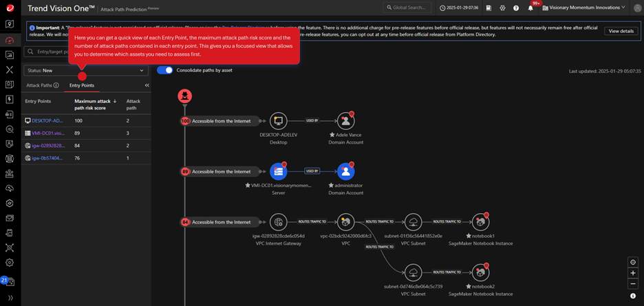Viewport: 644px width, 306px height.
Task: Open the gear administration icon in sidebar
Action: [10, 262]
